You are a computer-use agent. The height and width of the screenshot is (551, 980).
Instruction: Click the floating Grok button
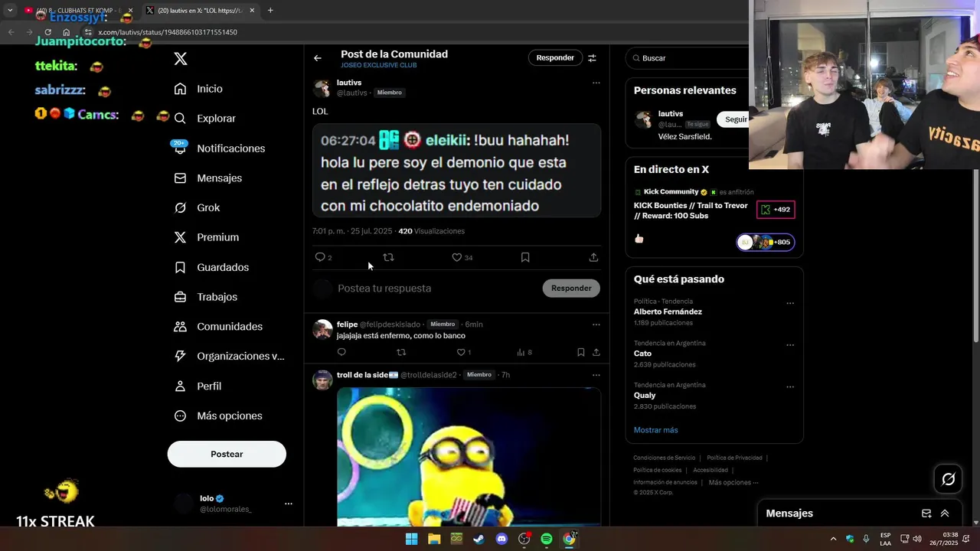pyautogui.click(x=948, y=479)
